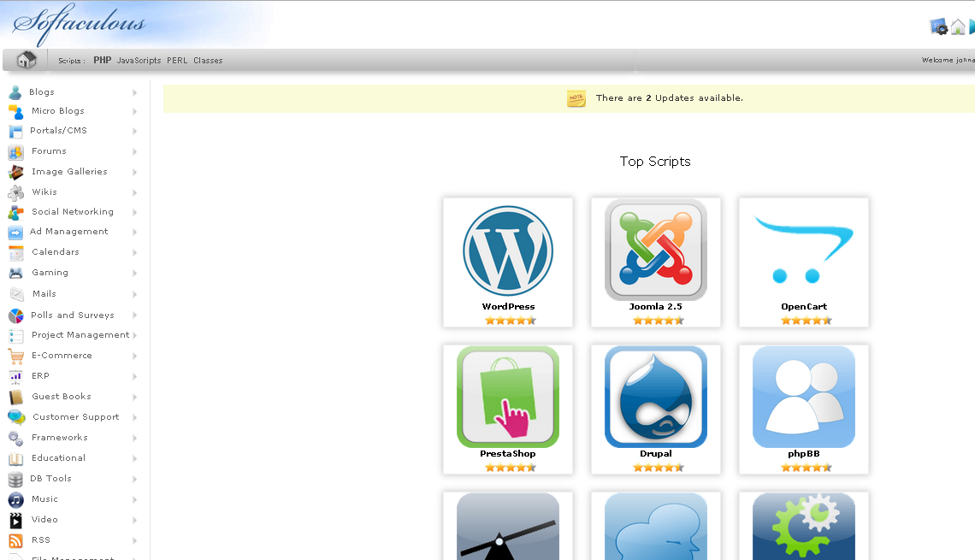This screenshot has height=560, width=975.
Task: Click the Portals/CMS category icon
Action: click(x=15, y=131)
